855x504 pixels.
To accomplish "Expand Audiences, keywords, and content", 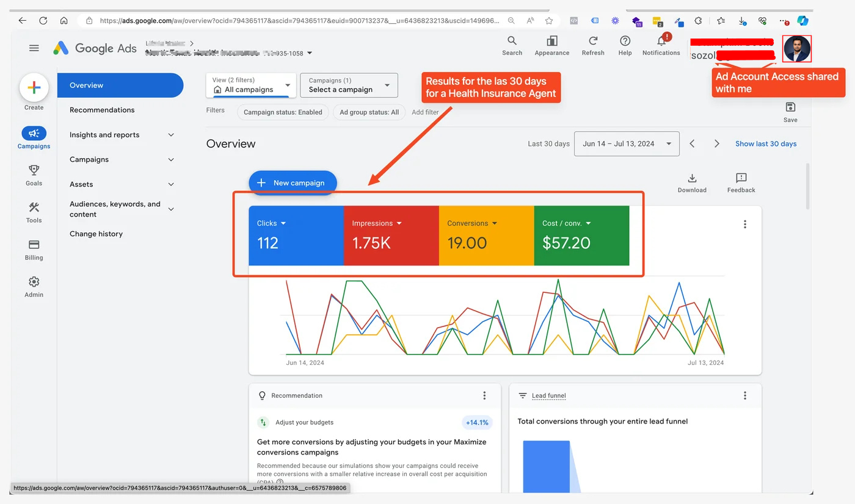I will (x=171, y=209).
